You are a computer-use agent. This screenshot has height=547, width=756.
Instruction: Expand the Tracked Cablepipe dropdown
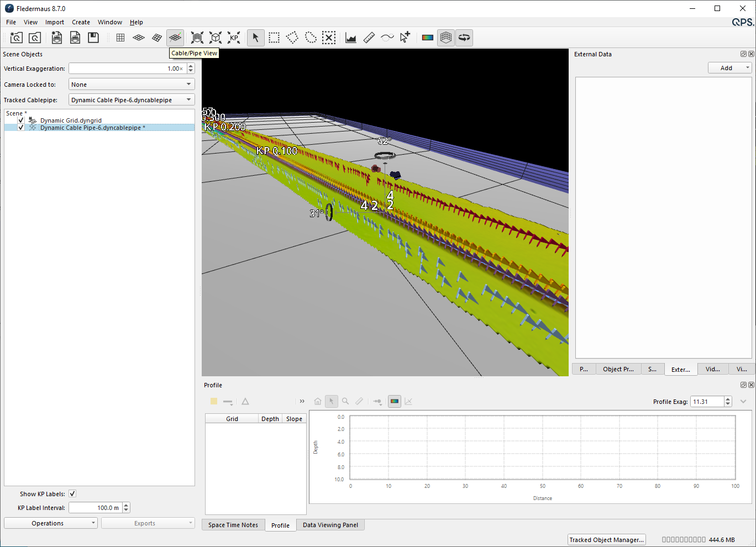coord(132,100)
